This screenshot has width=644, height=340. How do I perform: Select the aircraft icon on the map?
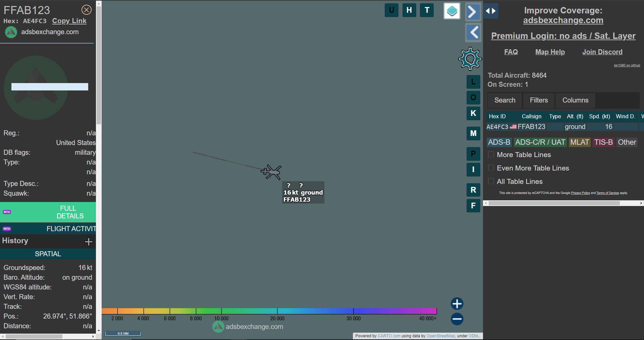[x=271, y=172]
